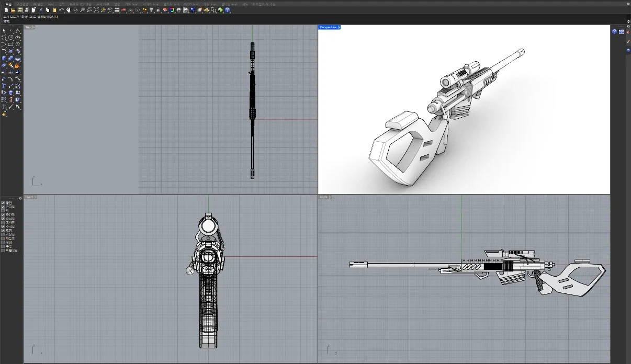Toggle the 중심점 (Center) osnap checkbox
631x364 pixels.
point(3,219)
